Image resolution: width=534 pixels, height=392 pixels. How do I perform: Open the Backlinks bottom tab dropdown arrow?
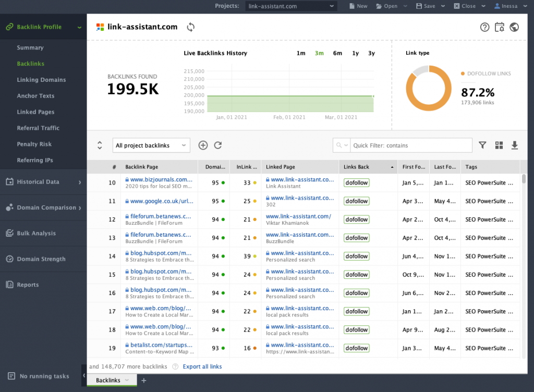click(127, 380)
